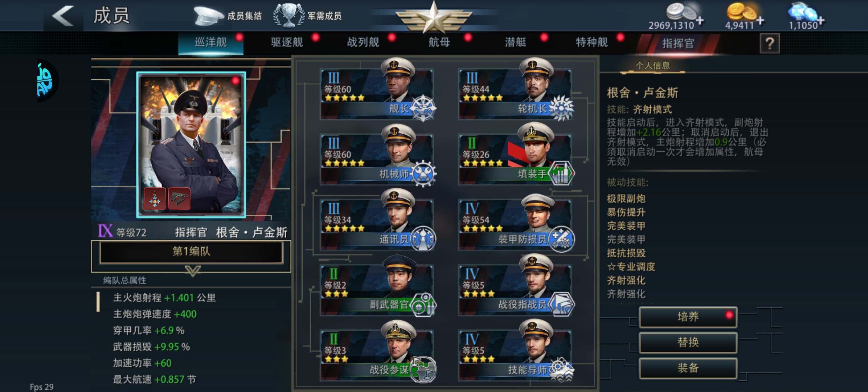Screen dimensions: 868x392
Task: Expand fleet attributes chevron below 第1编队
Action: 193,271
